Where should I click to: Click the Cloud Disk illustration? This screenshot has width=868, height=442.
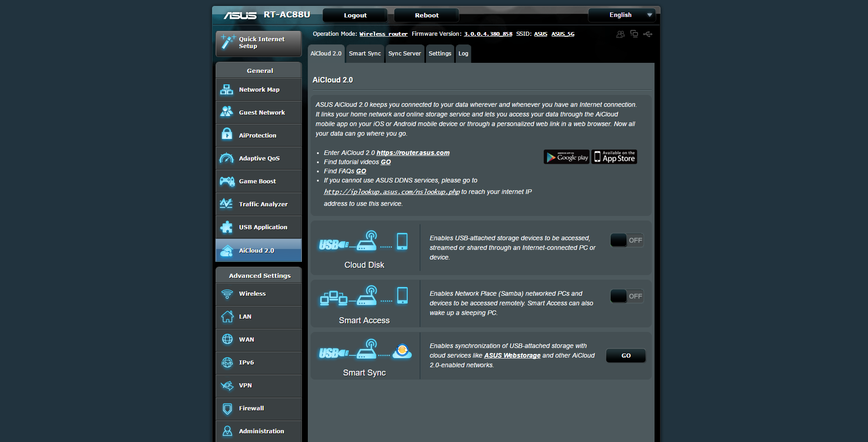(x=364, y=241)
